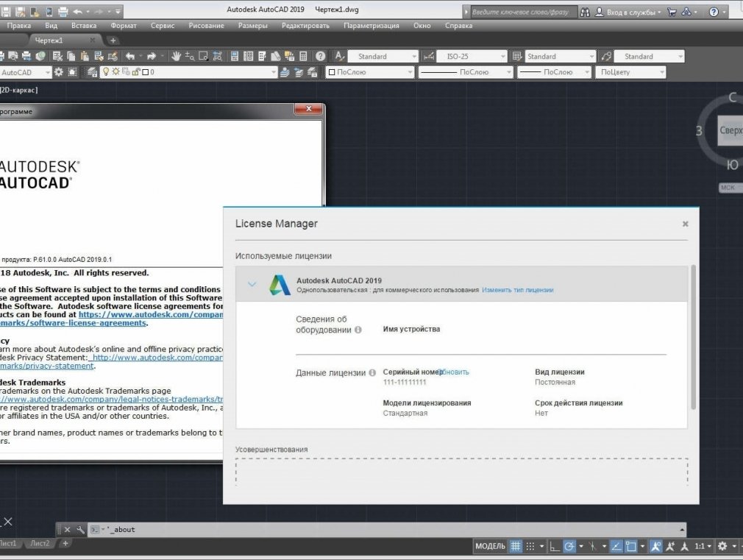Open the Text Style icon
743x560 pixels.
tap(339, 56)
